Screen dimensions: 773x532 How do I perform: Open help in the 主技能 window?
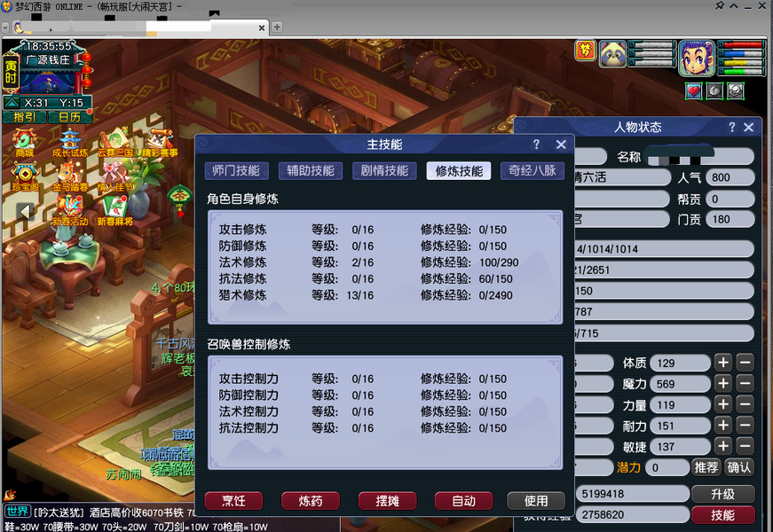[x=536, y=145]
